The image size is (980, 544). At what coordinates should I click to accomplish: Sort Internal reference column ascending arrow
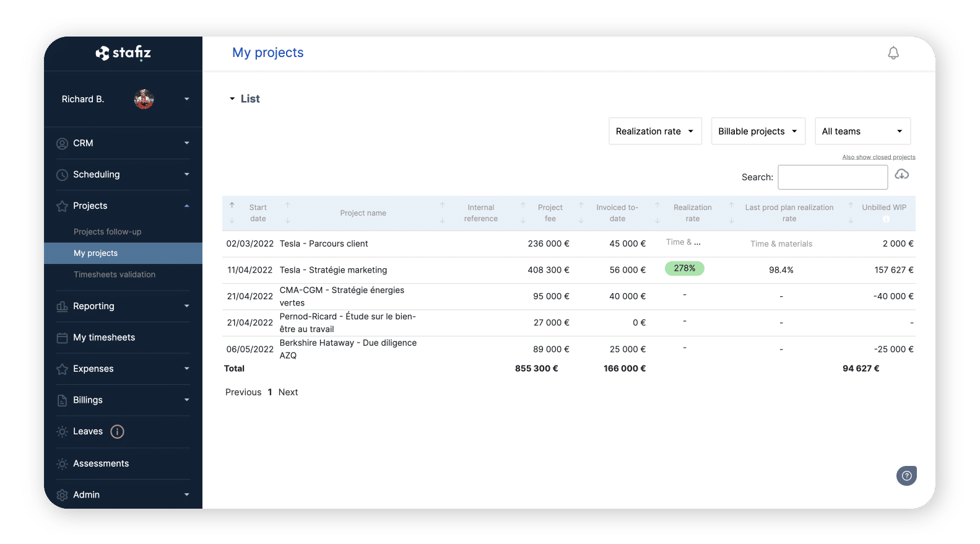(442, 204)
